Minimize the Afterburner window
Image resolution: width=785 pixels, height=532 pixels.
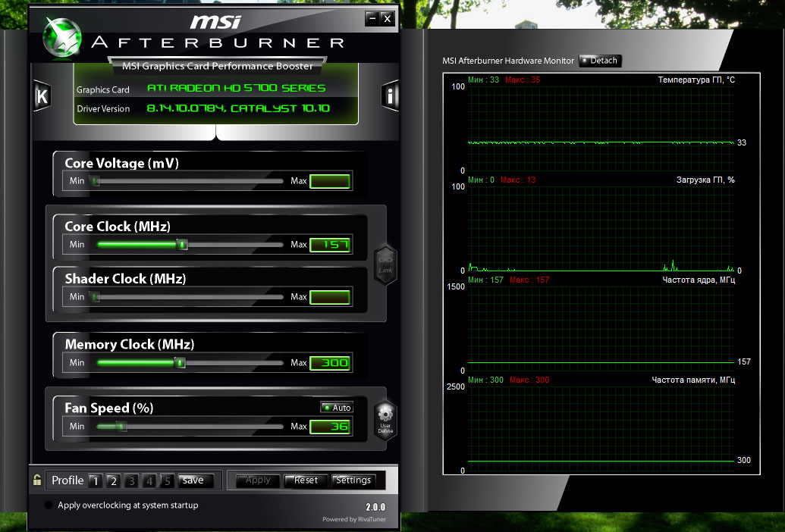click(x=372, y=18)
